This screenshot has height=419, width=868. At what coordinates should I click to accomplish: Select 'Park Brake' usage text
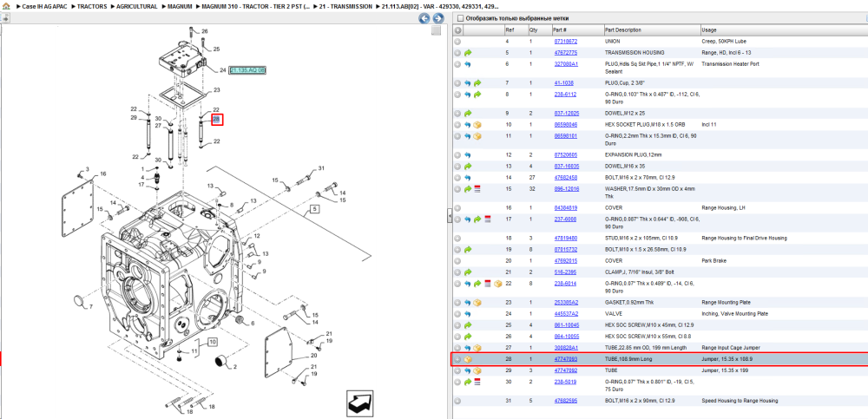point(713,261)
